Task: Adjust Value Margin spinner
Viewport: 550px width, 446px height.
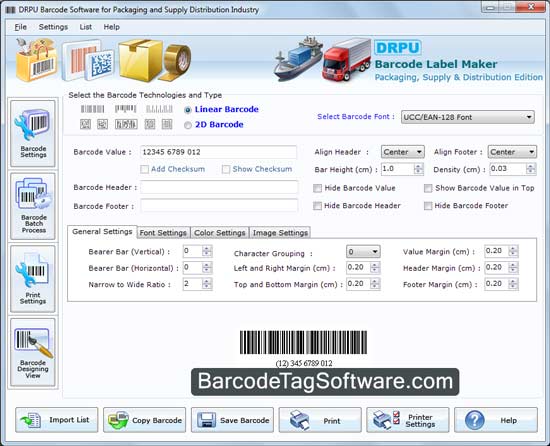Action: pyautogui.click(x=513, y=251)
